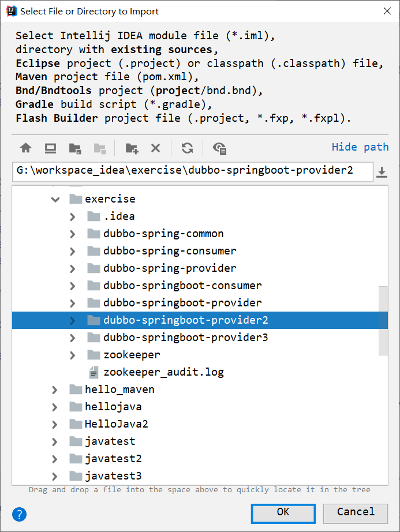Click the Hide path link
Screen dimensions: 400x532
coord(360,147)
